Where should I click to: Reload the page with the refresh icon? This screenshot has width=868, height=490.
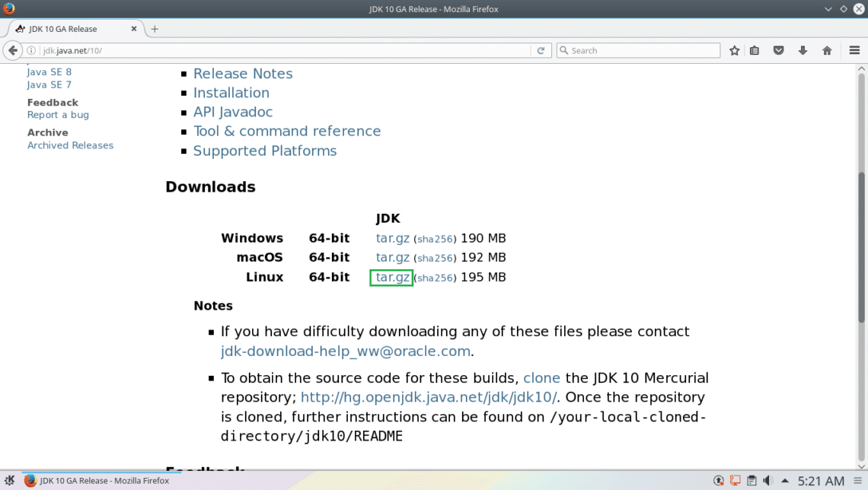tap(541, 50)
